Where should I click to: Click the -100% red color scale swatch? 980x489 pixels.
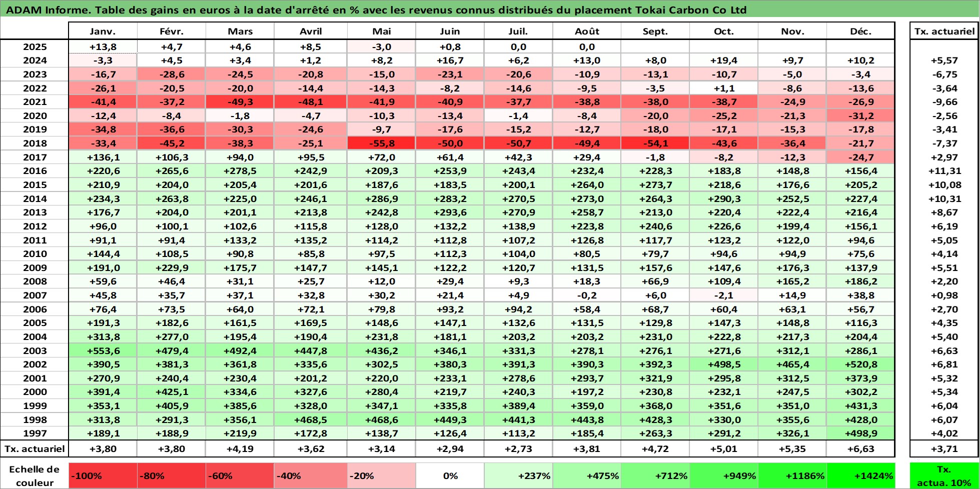103,475
